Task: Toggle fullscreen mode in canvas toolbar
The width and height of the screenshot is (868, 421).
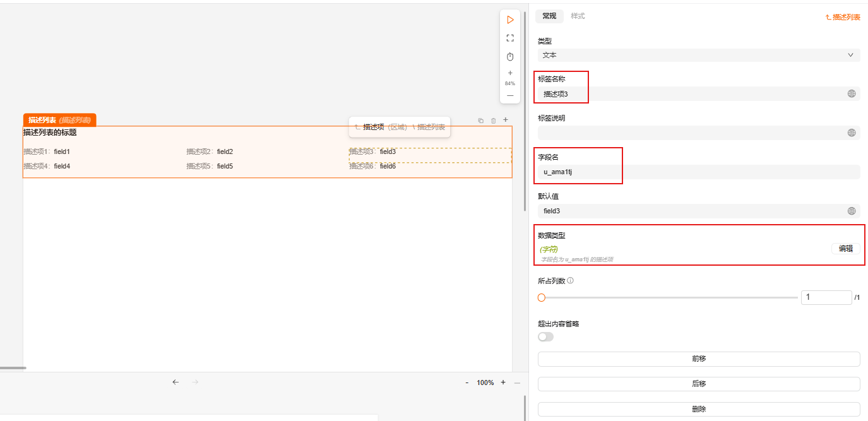Action: (510, 38)
